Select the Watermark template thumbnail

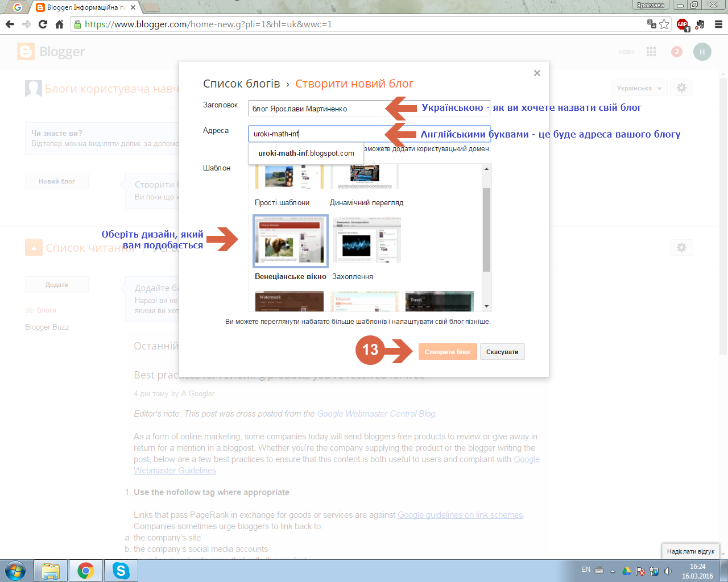click(x=289, y=301)
